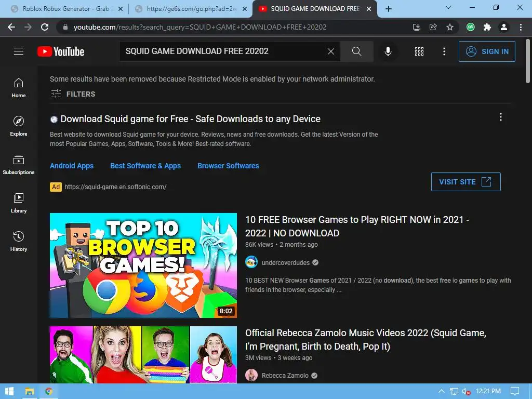532x399 pixels.
Task: Open the tab search dropdown arrow
Action: click(448, 7)
